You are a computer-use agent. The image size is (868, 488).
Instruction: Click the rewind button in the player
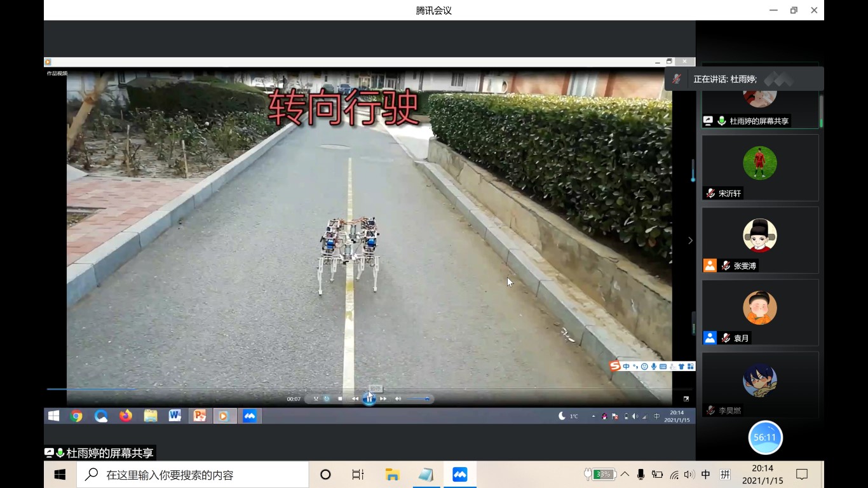(x=355, y=399)
